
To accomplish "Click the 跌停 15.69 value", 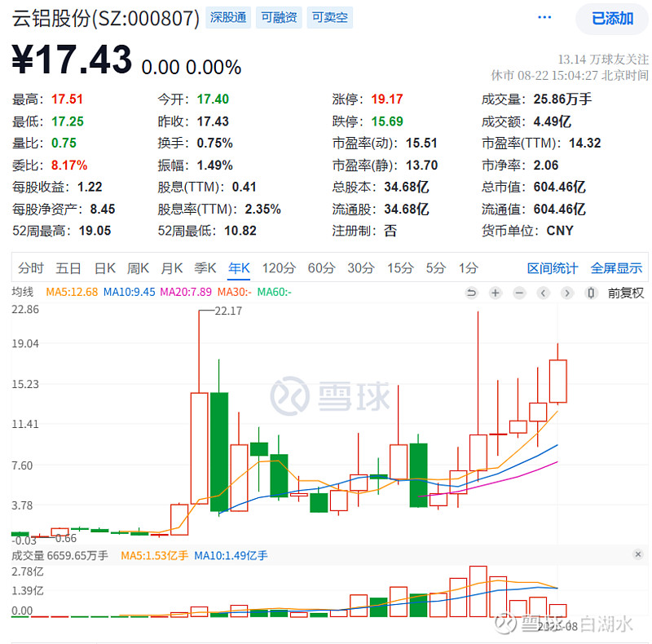I will [x=387, y=121].
